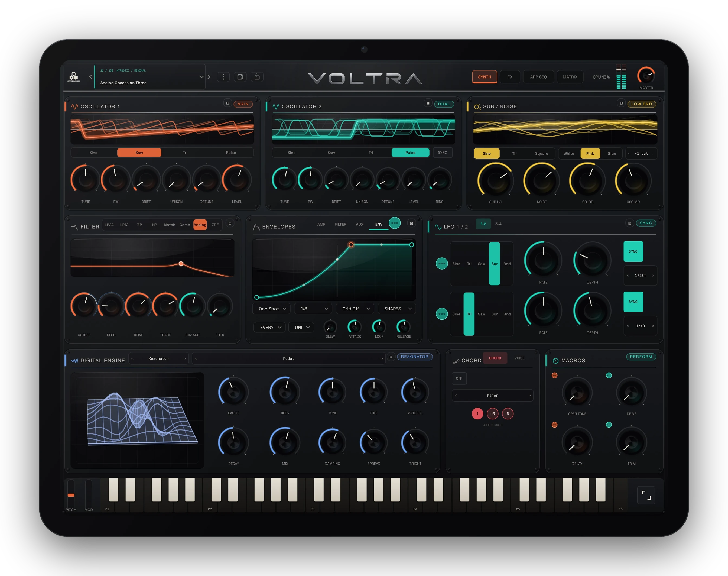Switch to the FX tab
This screenshot has height=576, width=728.
tap(510, 77)
